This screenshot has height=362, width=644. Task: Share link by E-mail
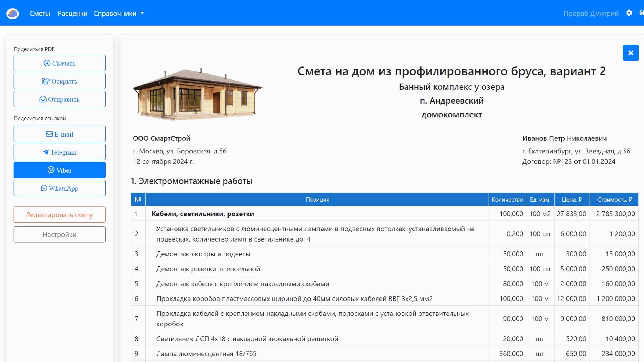59,134
